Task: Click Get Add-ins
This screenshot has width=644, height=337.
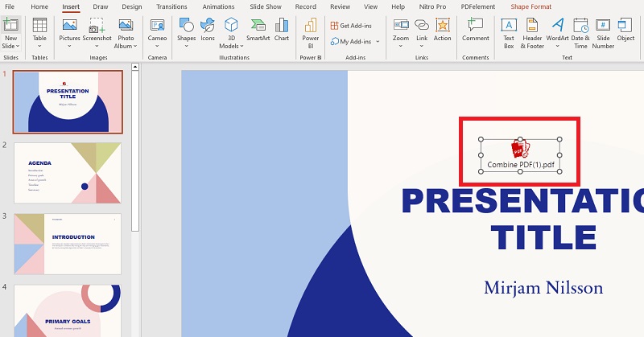Action: tap(351, 26)
